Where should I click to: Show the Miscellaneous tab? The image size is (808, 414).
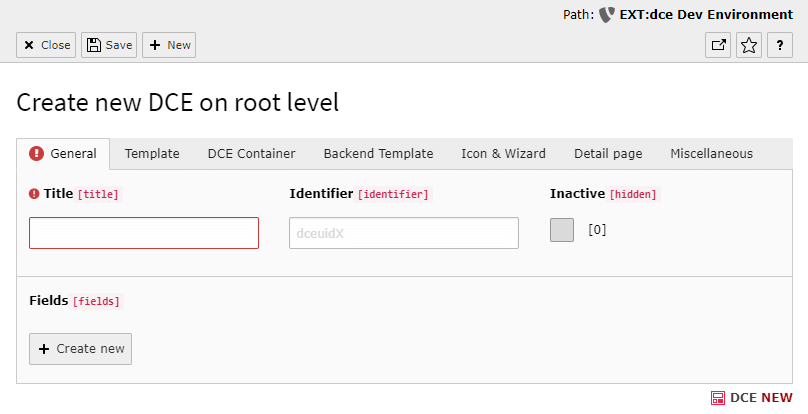(x=711, y=154)
